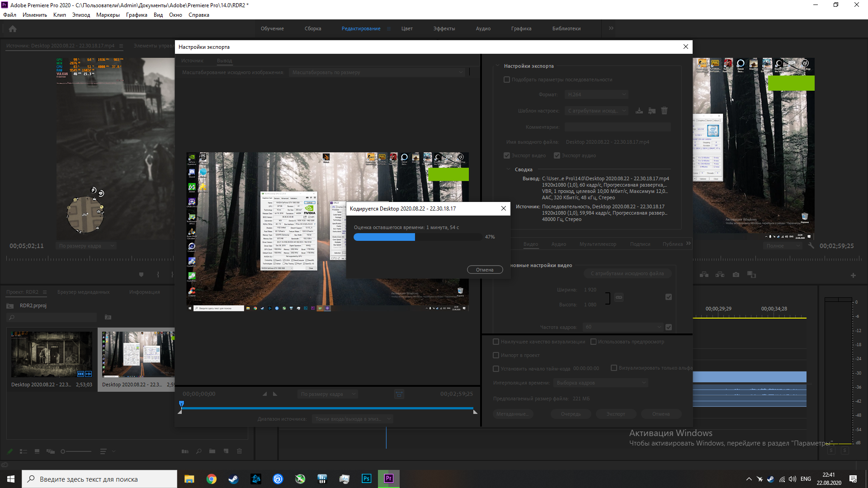This screenshot has height=488, width=868.
Task: Open Photoshop from the taskbar
Action: click(x=366, y=479)
